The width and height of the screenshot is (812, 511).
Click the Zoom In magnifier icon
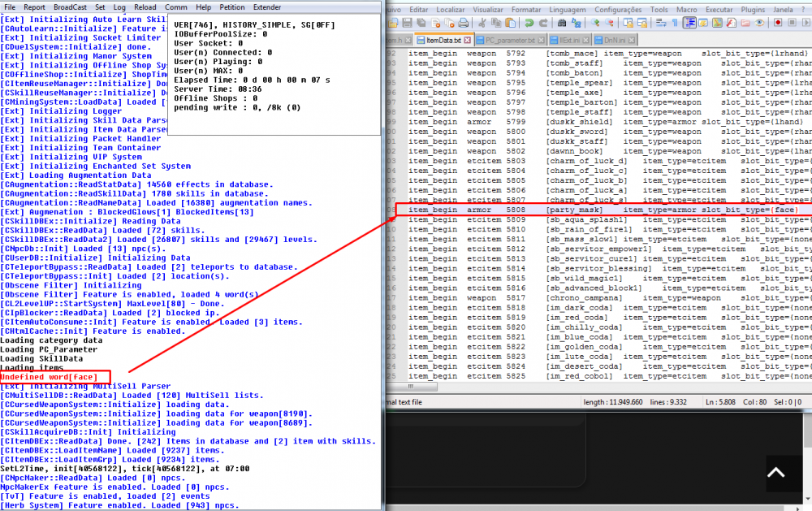point(594,23)
